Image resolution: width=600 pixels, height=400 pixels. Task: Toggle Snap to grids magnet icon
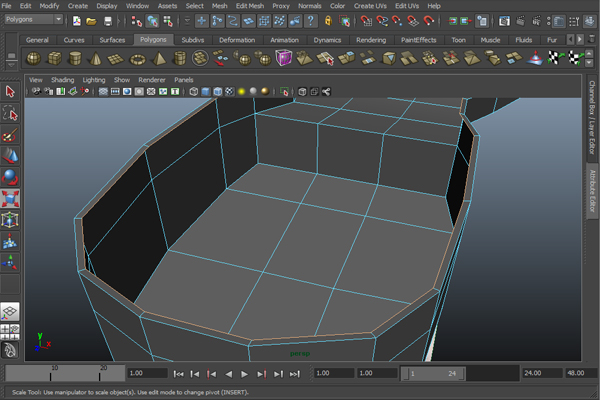(x=366, y=21)
